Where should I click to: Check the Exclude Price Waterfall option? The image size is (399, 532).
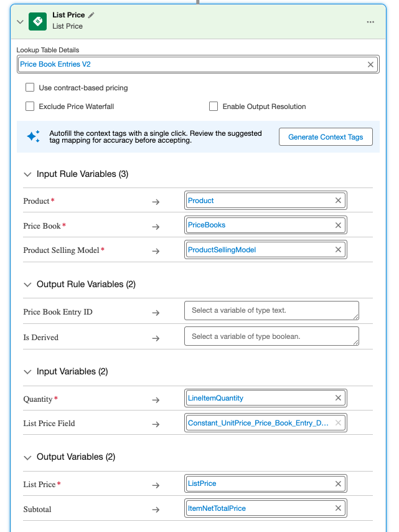(x=30, y=107)
